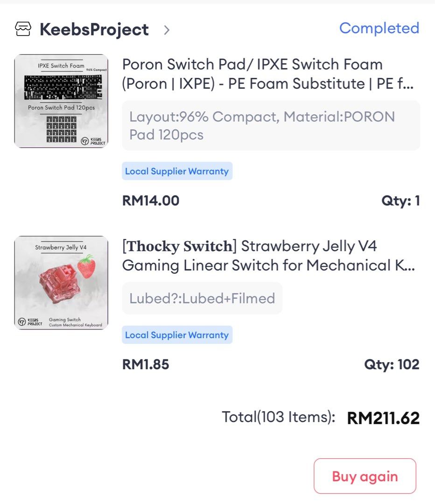Click the KeebsProject shop storefront icon
The height and width of the screenshot is (504, 435).
point(22,29)
